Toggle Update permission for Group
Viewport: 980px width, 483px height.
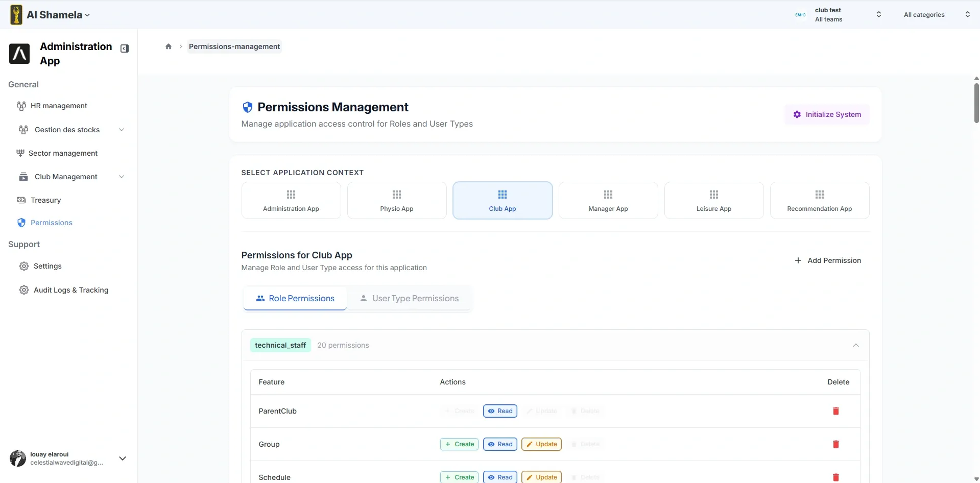click(541, 444)
